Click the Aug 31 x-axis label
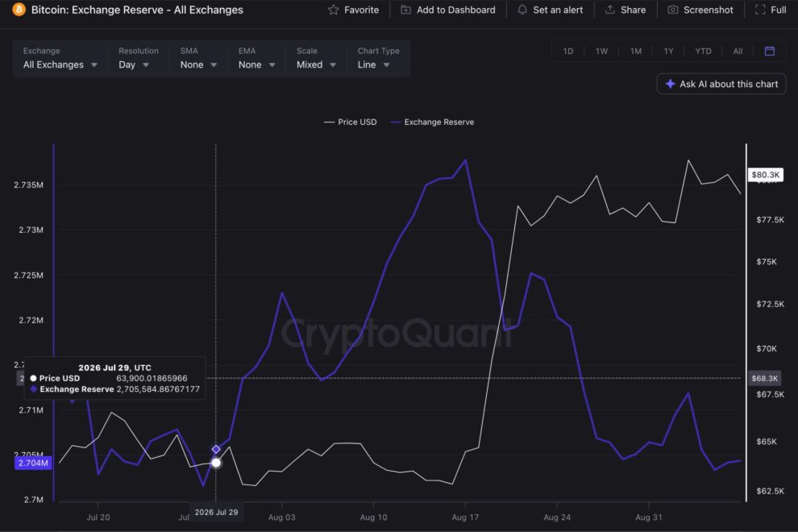Screen dimensions: 798x532 pos(649,517)
